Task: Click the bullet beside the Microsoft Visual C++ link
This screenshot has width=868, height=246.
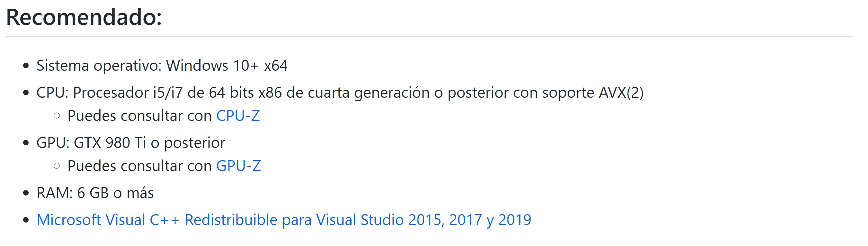Action: tap(26, 220)
